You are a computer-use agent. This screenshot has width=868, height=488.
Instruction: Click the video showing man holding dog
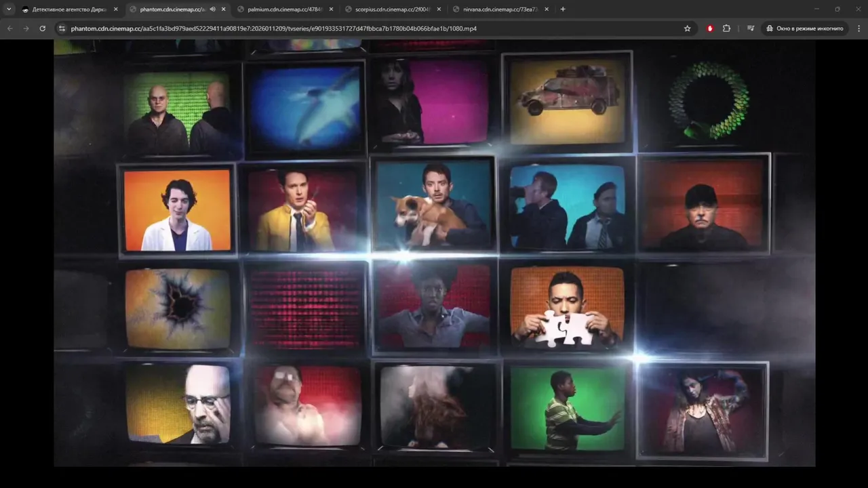434,205
